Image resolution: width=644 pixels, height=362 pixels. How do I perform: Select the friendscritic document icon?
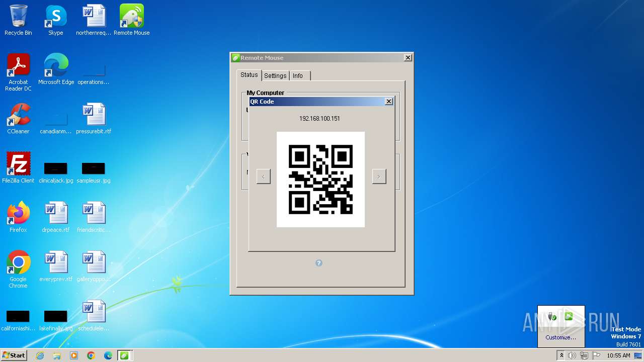point(94,217)
